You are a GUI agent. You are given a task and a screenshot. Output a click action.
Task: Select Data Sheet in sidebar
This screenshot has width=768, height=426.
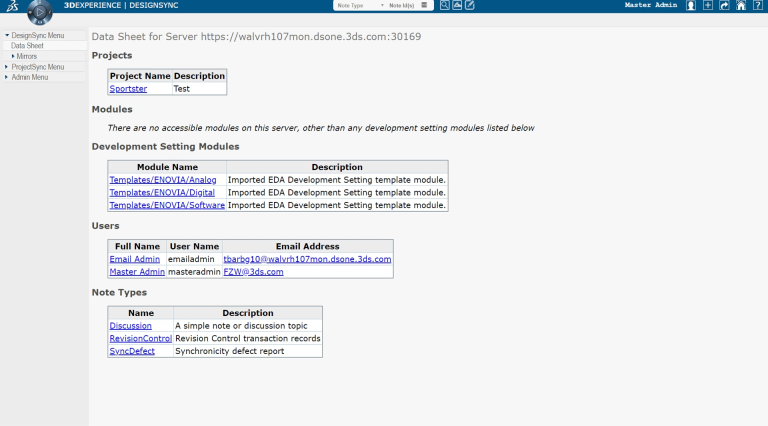[28, 46]
